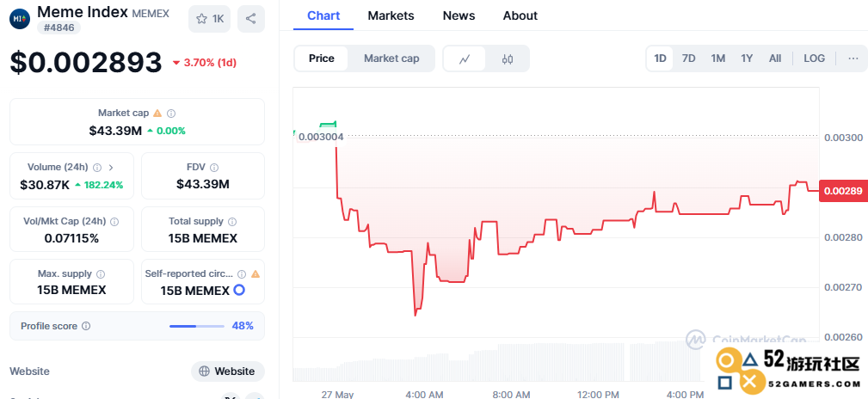Click 15B MEMEX under Total supply
868x399 pixels.
[203, 238]
